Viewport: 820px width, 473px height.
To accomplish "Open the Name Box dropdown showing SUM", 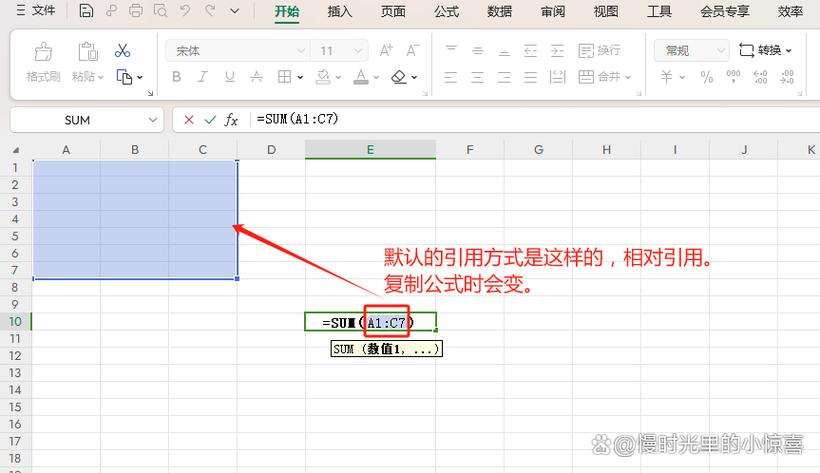I will [153, 120].
